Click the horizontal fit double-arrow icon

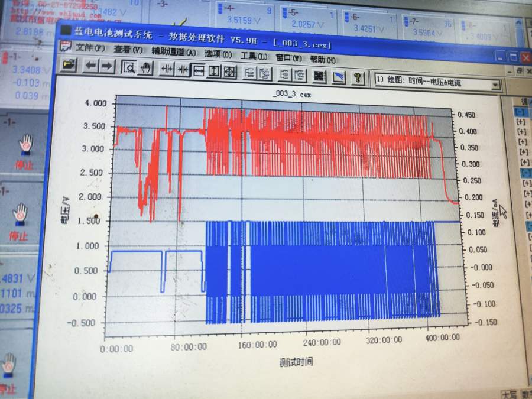coord(198,71)
